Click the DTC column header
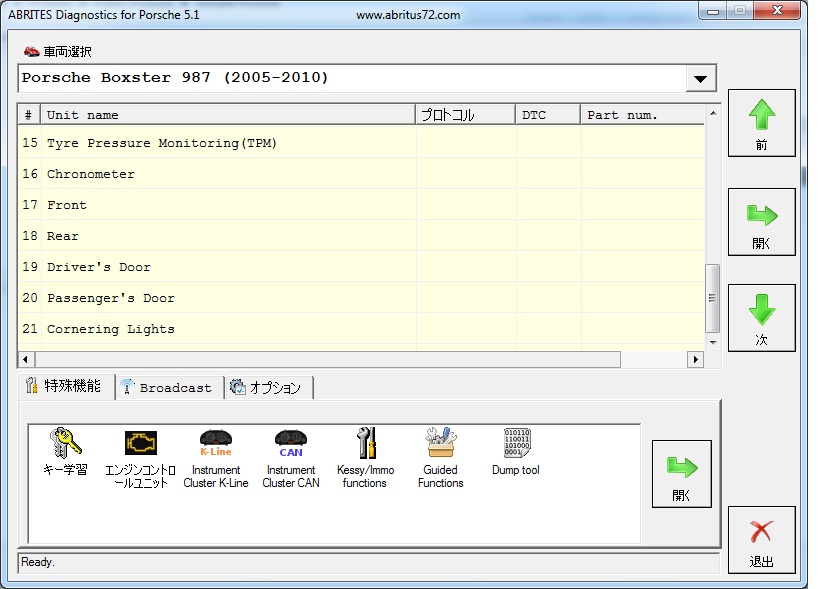 [x=548, y=115]
